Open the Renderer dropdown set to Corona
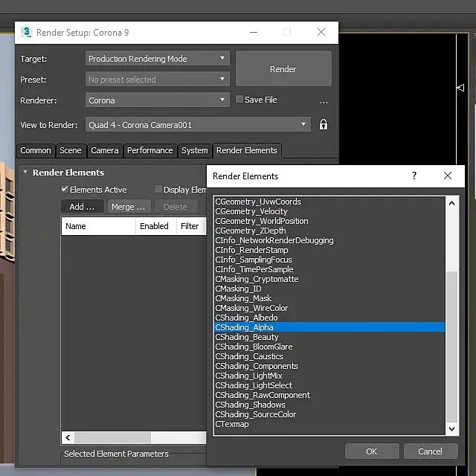Viewport: 476px width, 476px height. point(157,100)
